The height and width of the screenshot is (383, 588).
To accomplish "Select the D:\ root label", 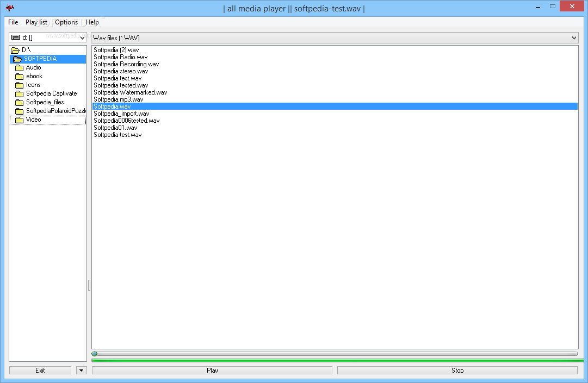I will [26, 50].
